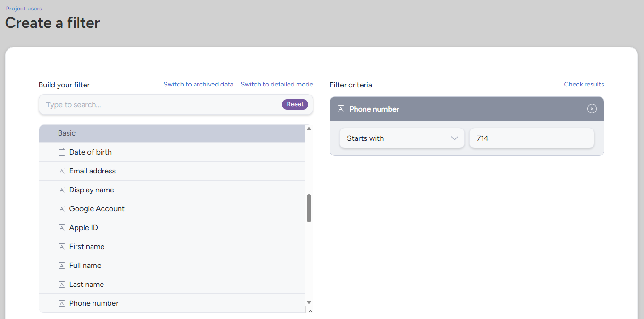
Task: Focus the Type to search field
Action: [x=161, y=105]
